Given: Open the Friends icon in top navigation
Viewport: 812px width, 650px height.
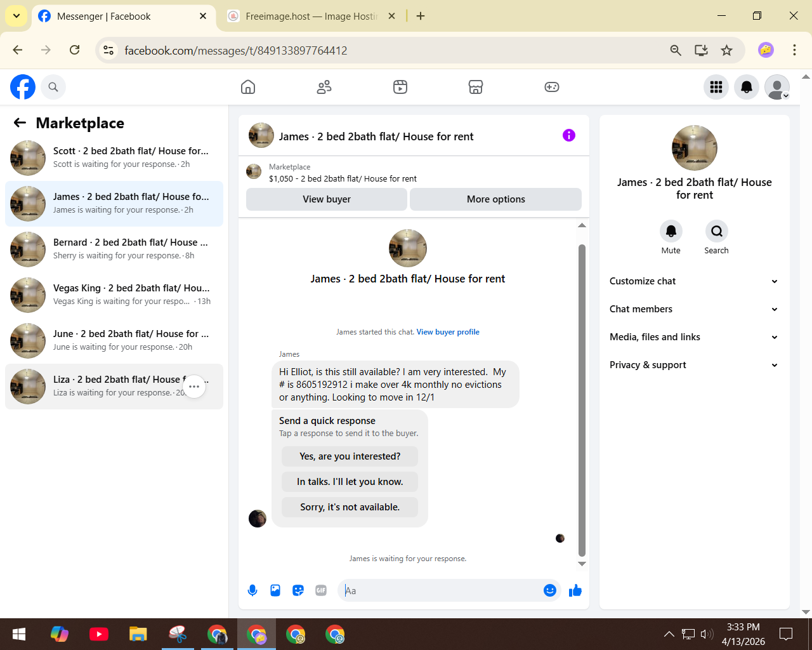Looking at the screenshot, I should [324, 87].
